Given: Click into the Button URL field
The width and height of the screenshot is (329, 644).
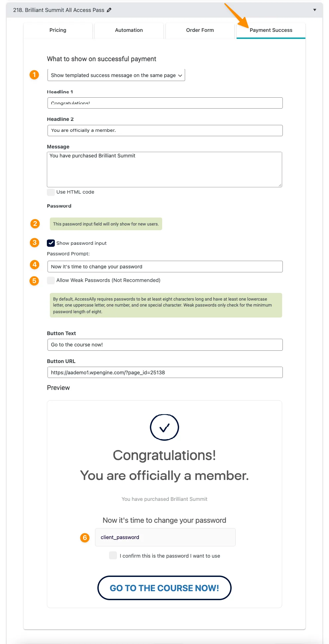Looking at the screenshot, I should pos(165,372).
